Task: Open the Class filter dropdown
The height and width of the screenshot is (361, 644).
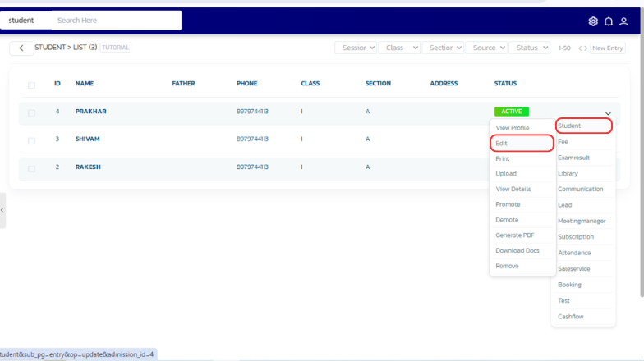Action: [x=399, y=48]
